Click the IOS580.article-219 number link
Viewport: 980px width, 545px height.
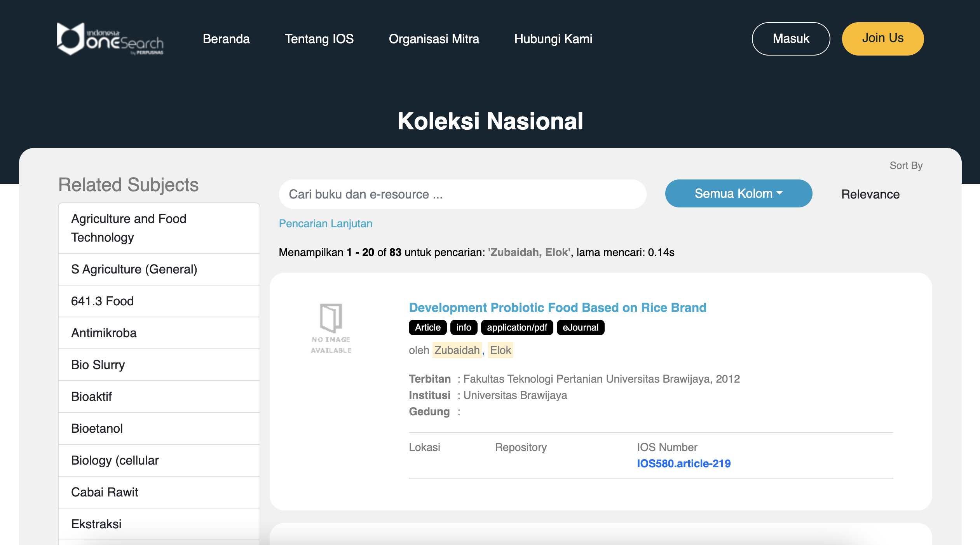(x=684, y=463)
